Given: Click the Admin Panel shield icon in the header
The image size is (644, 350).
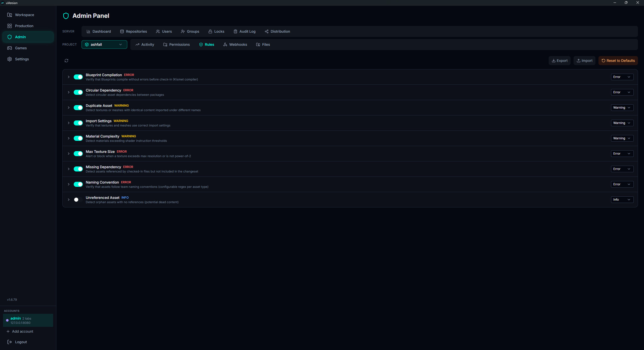Looking at the screenshot, I should click(66, 16).
